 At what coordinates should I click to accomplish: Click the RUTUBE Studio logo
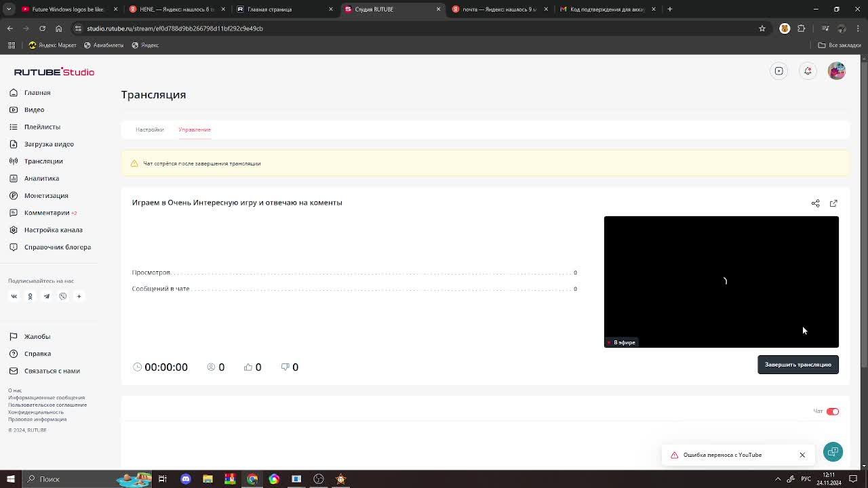pyautogui.click(x=54, y=72)
